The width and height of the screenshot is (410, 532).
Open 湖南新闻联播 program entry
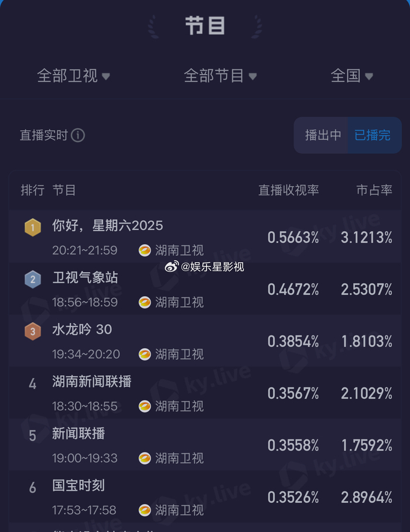(x=92, y=382)
